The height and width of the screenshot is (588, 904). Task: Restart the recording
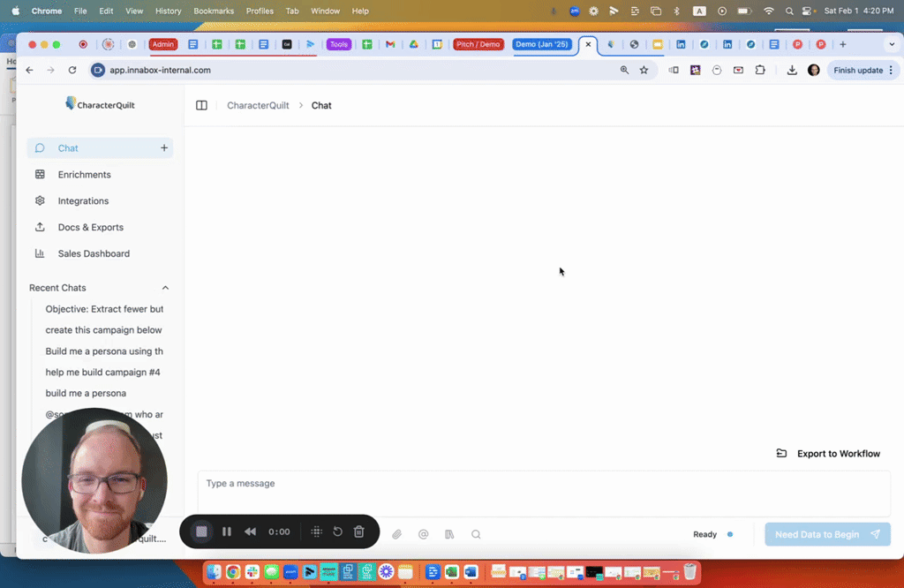pos(338,531)
